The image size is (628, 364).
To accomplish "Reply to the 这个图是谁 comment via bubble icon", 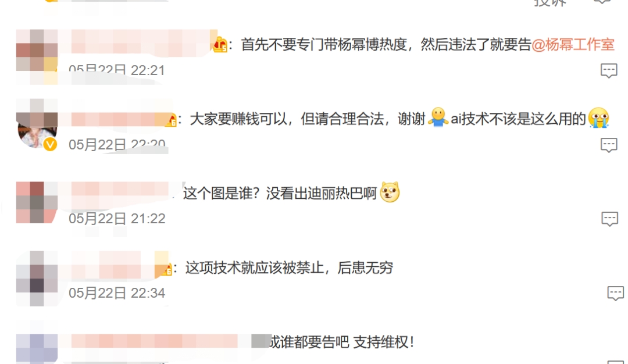I will [609, 219].
